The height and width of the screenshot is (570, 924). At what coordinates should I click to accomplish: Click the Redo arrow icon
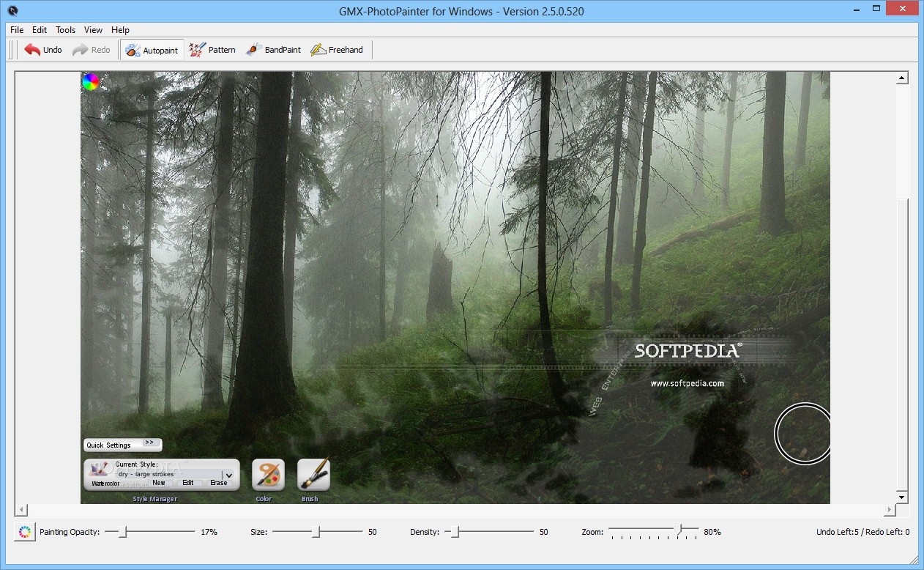coord(80,50)
